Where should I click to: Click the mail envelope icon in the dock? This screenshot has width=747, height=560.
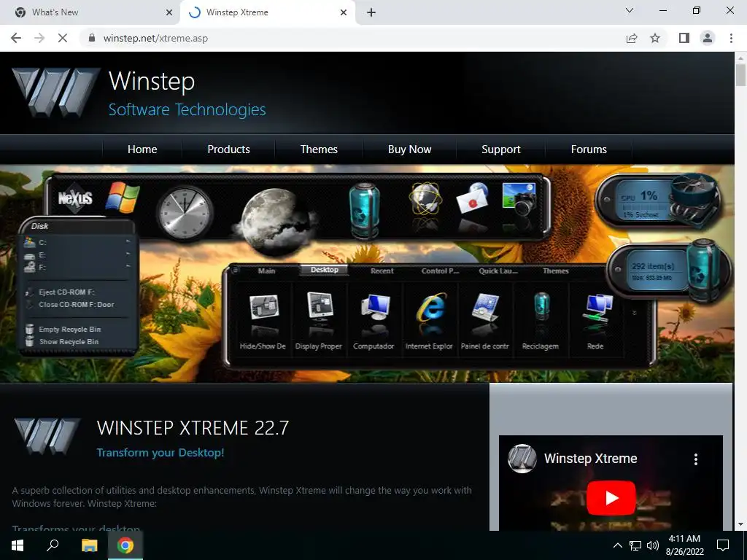(472, 198)
